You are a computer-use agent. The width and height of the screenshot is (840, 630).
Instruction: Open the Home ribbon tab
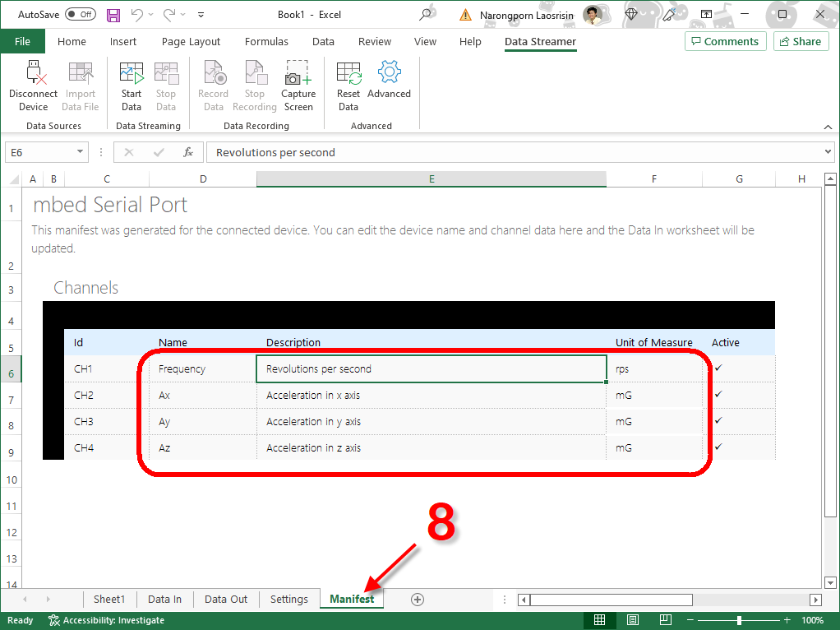[72, 41]
